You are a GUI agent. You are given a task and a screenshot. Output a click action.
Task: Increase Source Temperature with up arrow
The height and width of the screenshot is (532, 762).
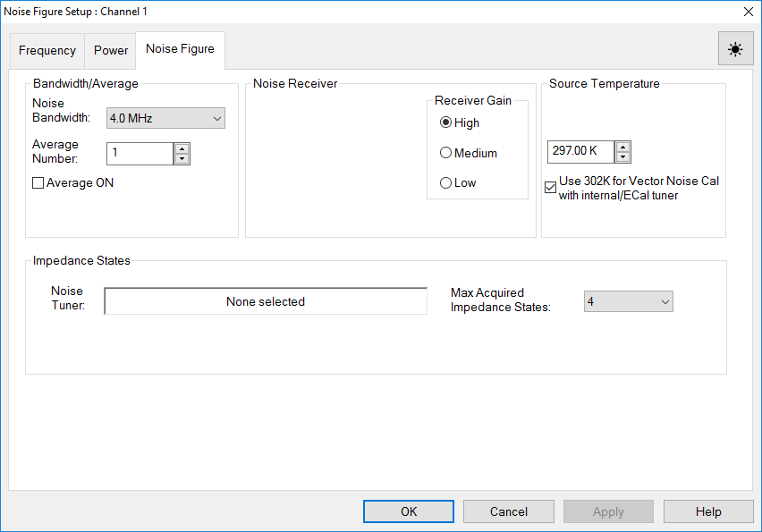[623, 146]
